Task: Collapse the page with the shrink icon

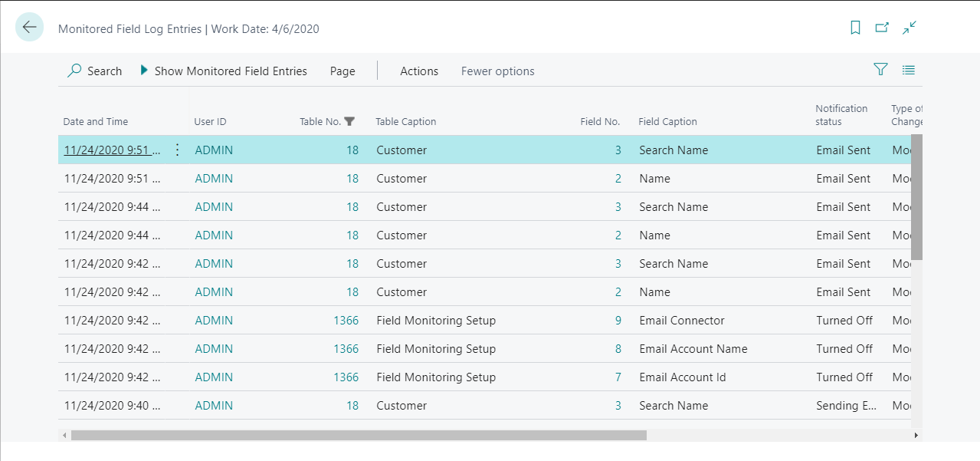Action: click(x=909, y=26)
